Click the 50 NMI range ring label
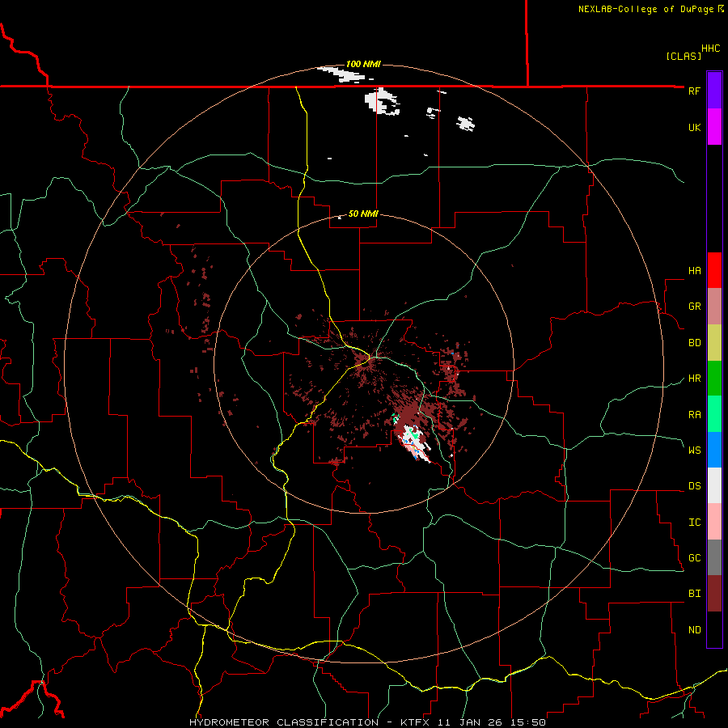728x728 pixels. click(363, 214)
